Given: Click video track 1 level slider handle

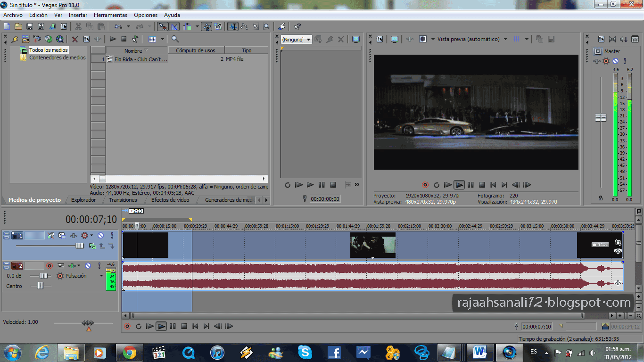Looking at the screenshot, I should tap(80, 246).
